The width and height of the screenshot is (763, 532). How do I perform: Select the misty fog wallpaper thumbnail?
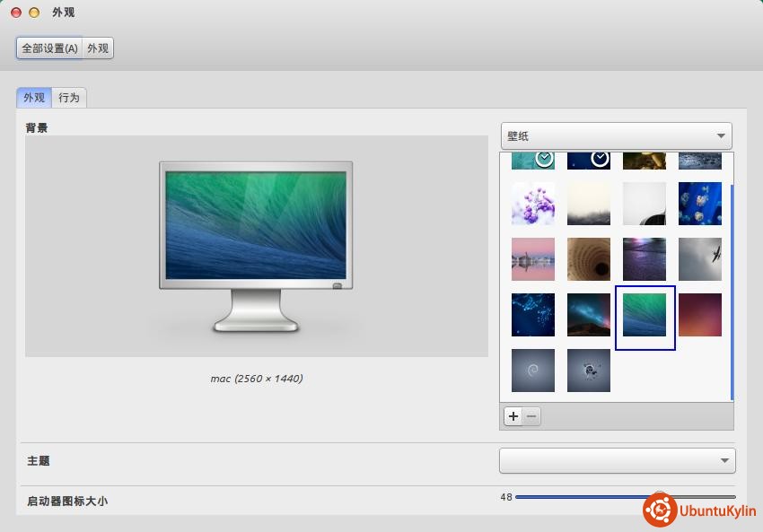pos(589,204)
